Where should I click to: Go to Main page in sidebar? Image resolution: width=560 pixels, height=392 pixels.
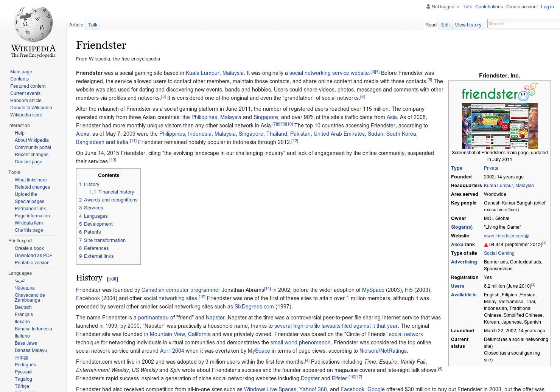[21, 72]
